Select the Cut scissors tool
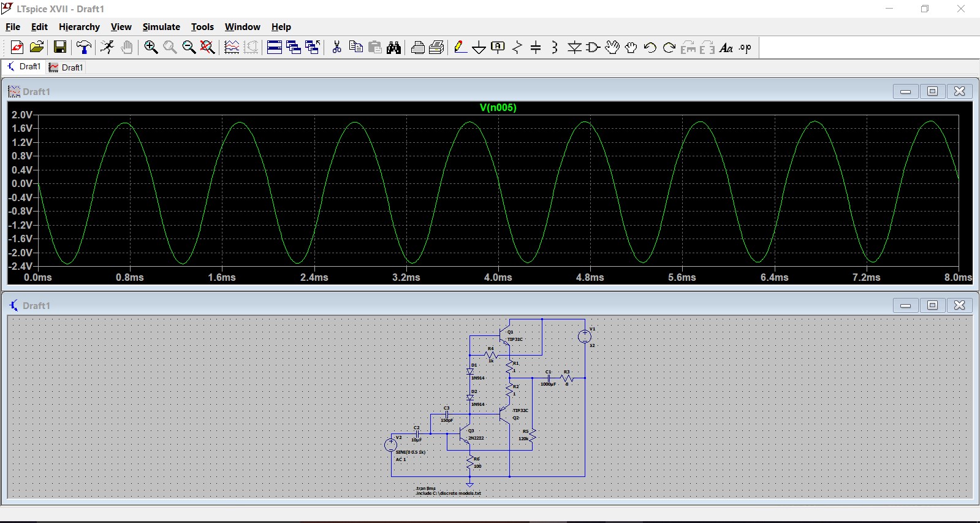The height and width of the screenshot is (523, 980). click(x=336, y=47)
